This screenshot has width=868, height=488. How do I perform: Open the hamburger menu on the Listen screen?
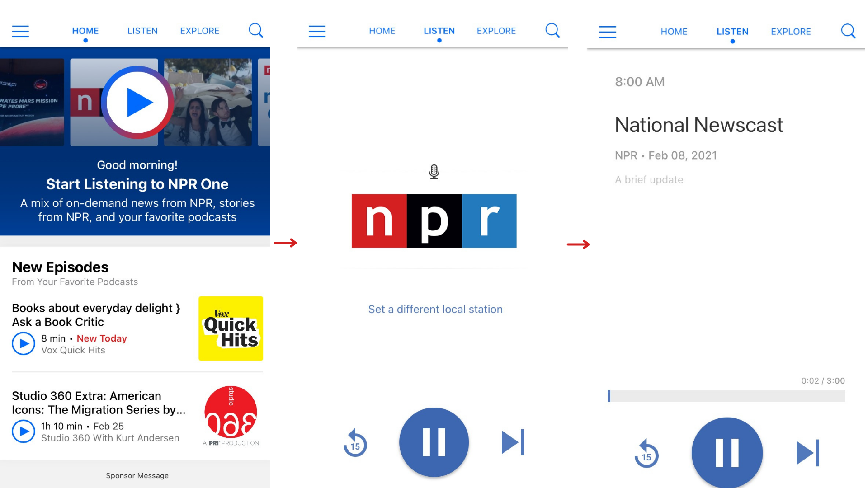click(317, 31)
